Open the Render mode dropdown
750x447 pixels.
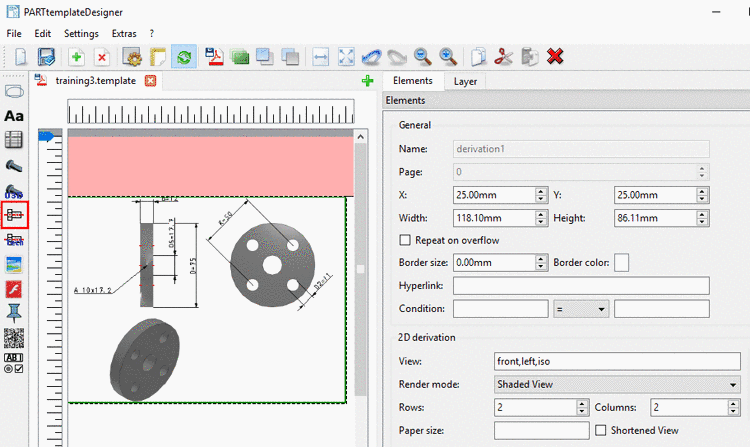[x=617, y=383]
